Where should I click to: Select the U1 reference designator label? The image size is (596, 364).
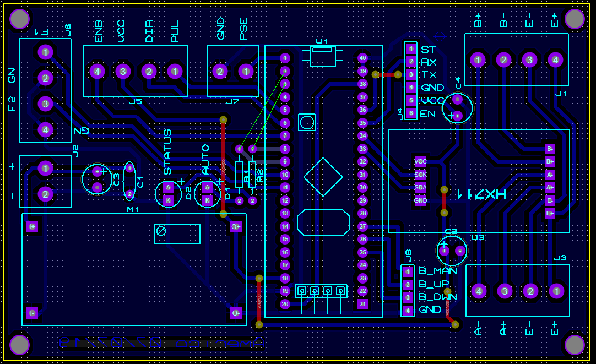pos(322,41)
